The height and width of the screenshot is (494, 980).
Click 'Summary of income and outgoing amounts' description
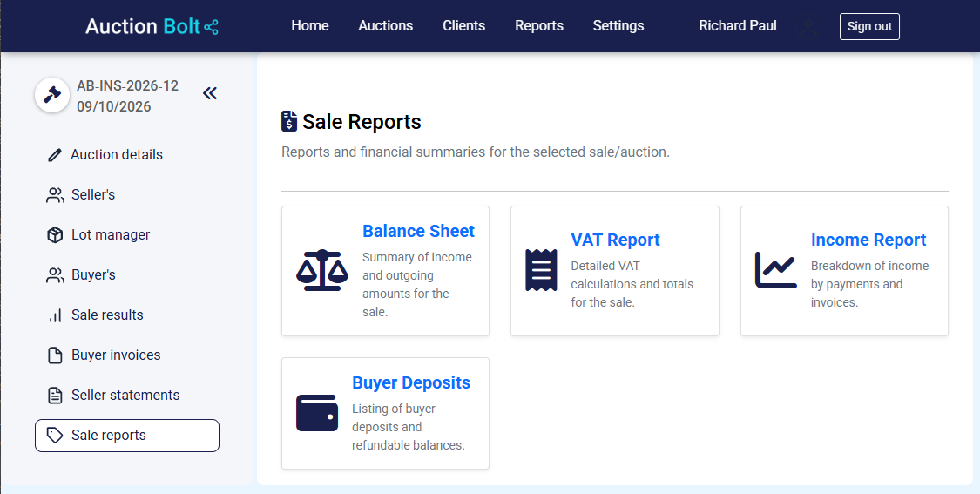pos(417,285)
